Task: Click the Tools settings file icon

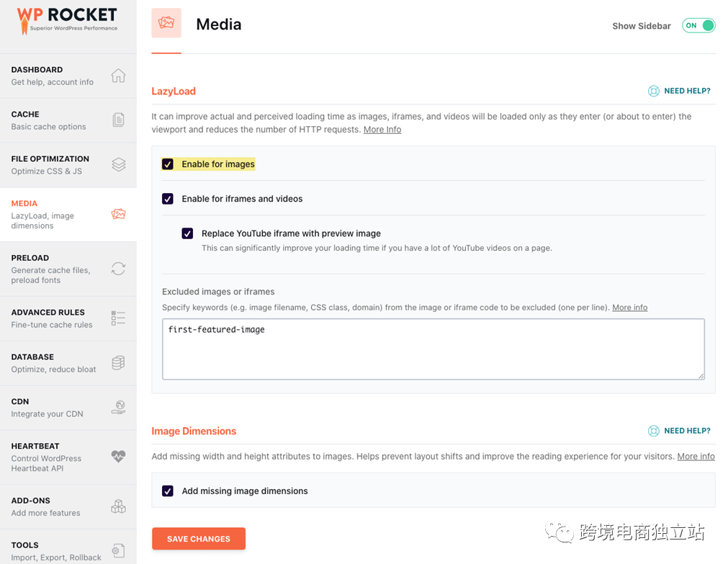Action: (118, 551)
